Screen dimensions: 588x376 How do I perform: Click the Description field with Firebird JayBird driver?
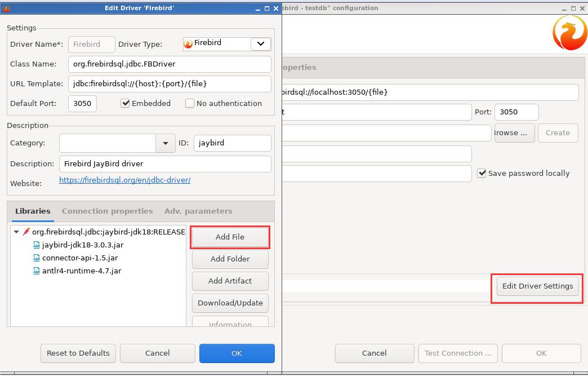click(x=165, y=164)
